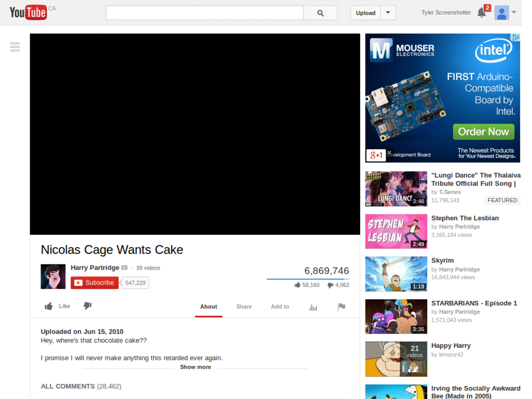Open the Lungi Dance video thumbnail
532x399 pixels.
pyautogui.click(x=396, y=189)
